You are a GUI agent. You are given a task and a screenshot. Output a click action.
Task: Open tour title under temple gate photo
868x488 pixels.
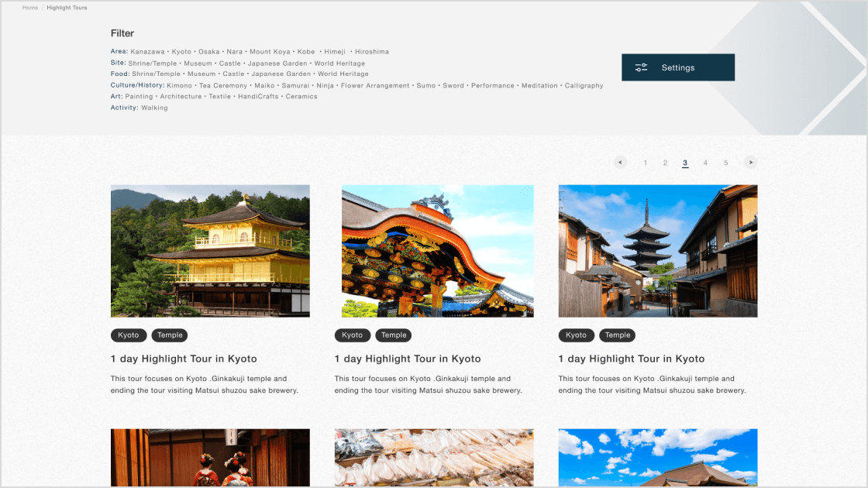coord(408,359)
